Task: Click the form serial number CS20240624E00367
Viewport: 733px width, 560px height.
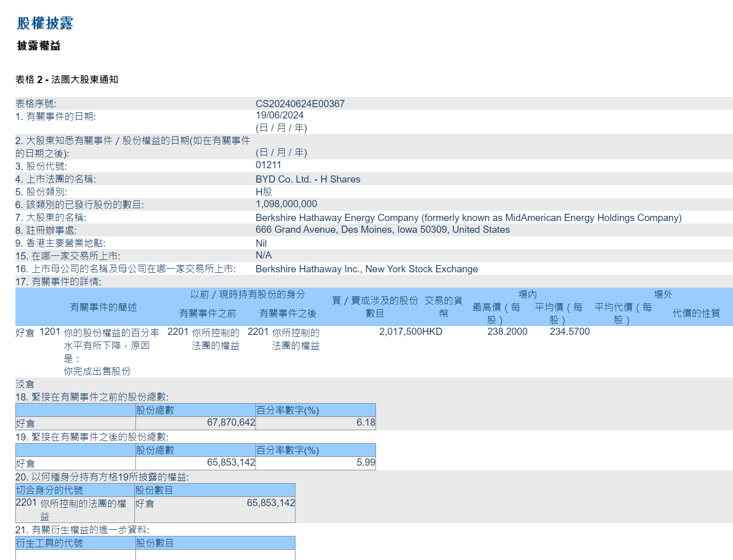Action: (300, 104)
